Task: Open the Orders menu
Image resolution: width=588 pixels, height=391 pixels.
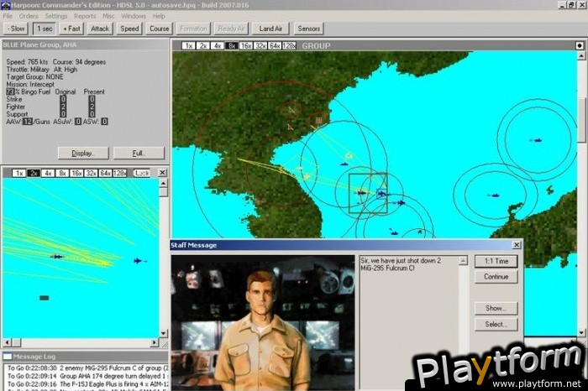Action: tap(29, 16)
